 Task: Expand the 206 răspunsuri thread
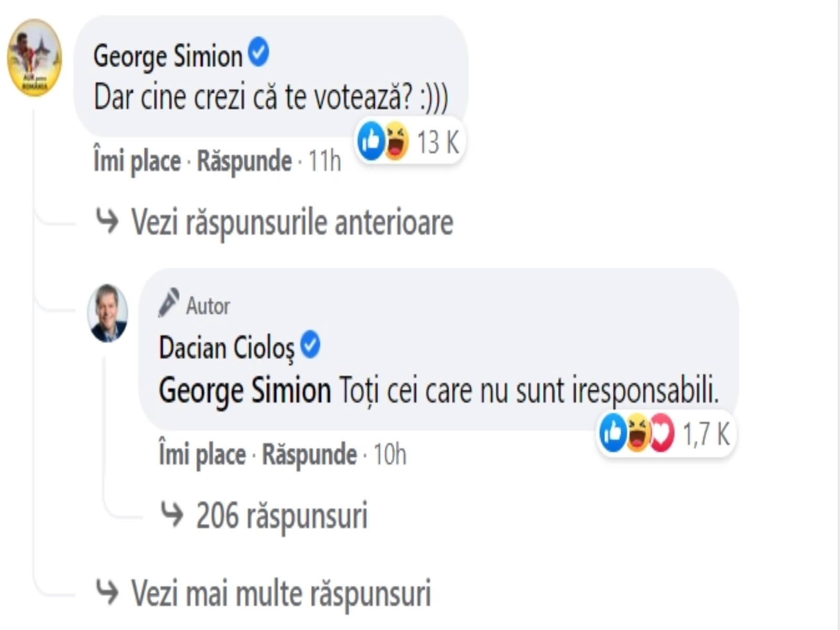coord(281,516)
